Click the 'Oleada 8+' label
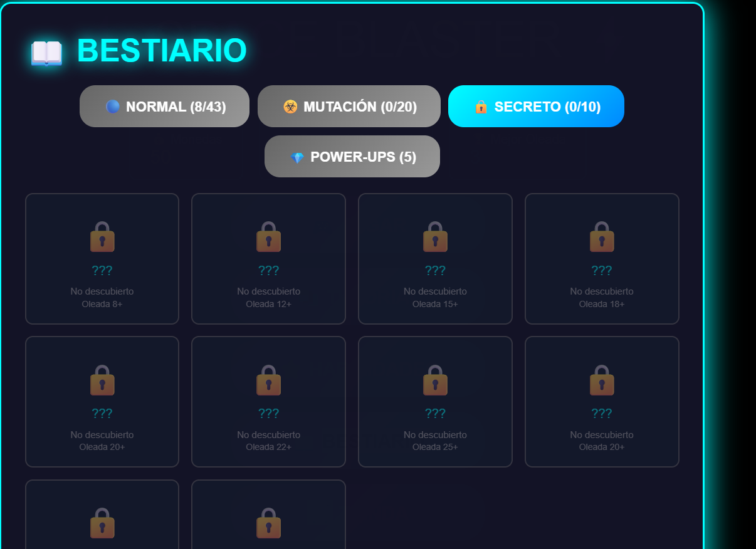 [102, 304]
